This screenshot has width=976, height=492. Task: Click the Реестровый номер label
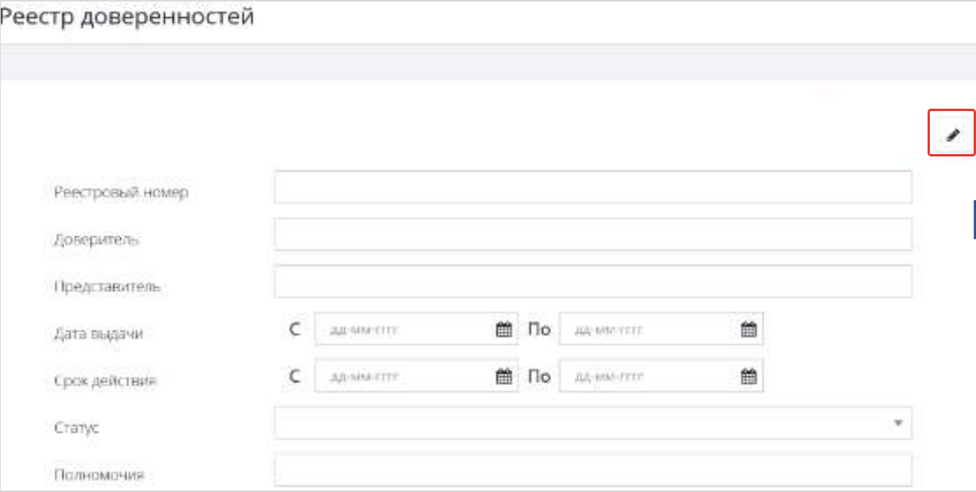[121, 192]
